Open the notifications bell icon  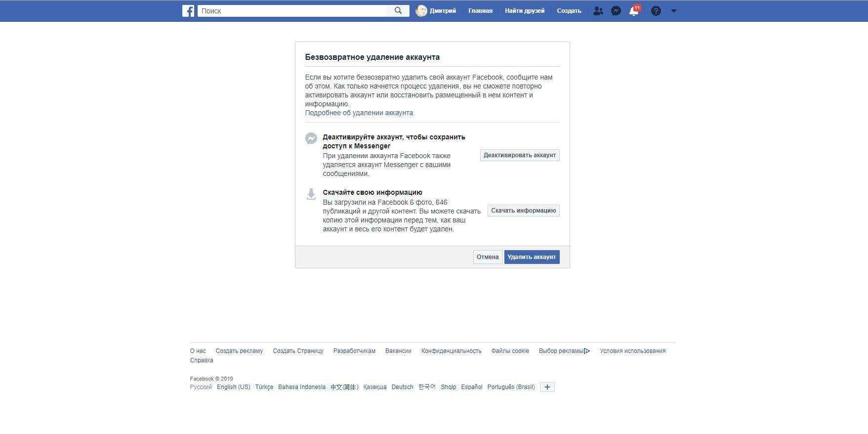click(x=634, y=11)
